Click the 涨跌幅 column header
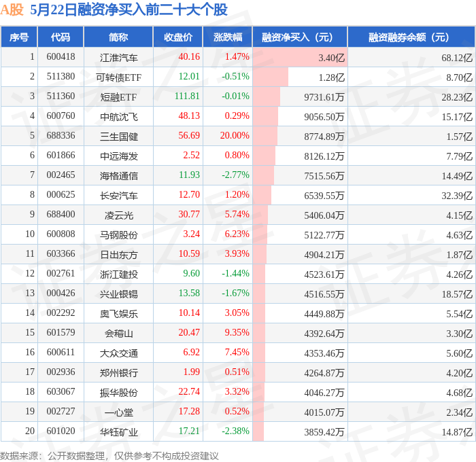476x462 pixels. coord(228,37)
